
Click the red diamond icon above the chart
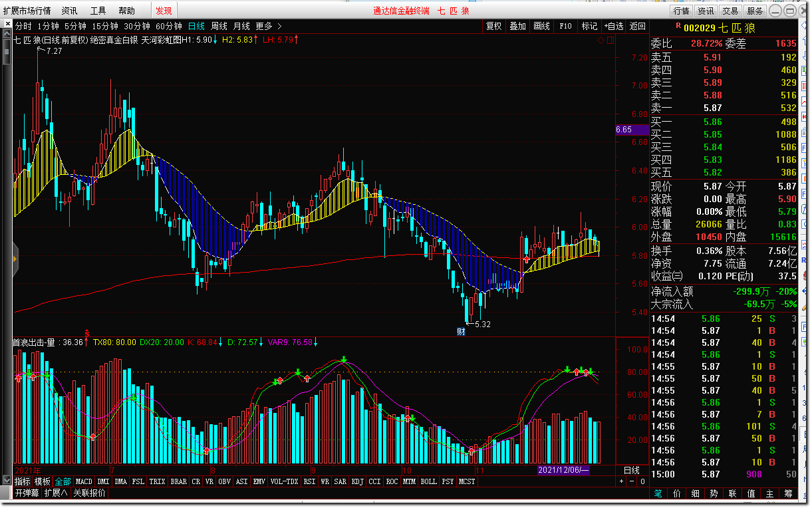click(x=600, y=40)
